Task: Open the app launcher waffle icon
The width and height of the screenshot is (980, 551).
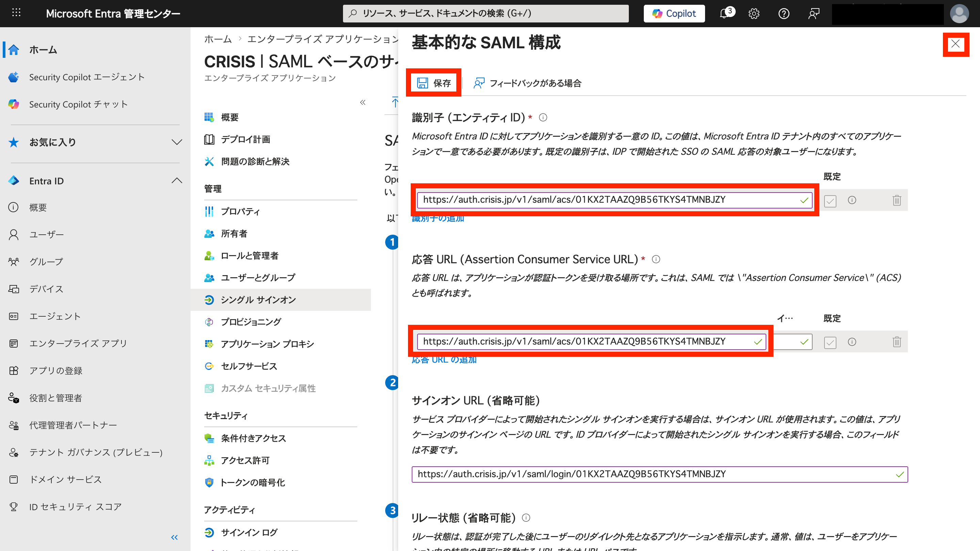Action: click(x=16, y=13)
